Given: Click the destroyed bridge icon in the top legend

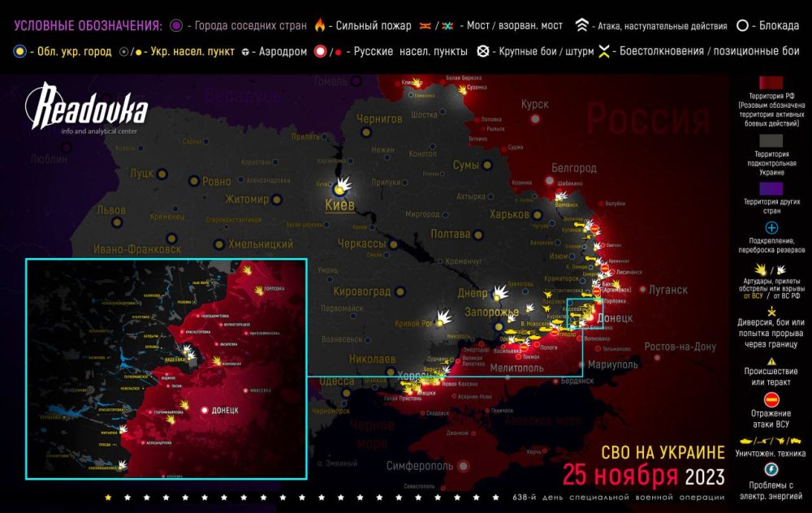Looking at the screenshot, I should [446, 24].
